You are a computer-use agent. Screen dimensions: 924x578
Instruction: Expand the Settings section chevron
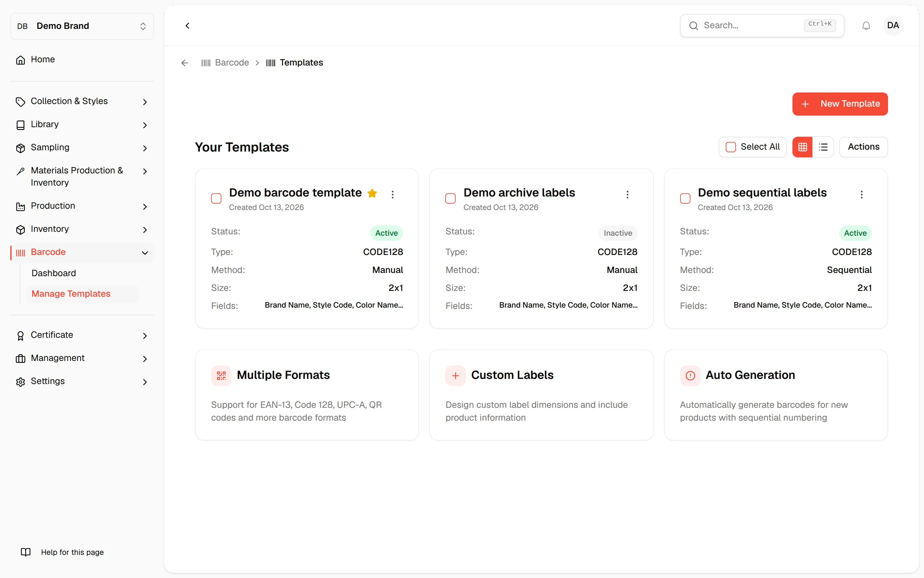[x=145, y=382]
